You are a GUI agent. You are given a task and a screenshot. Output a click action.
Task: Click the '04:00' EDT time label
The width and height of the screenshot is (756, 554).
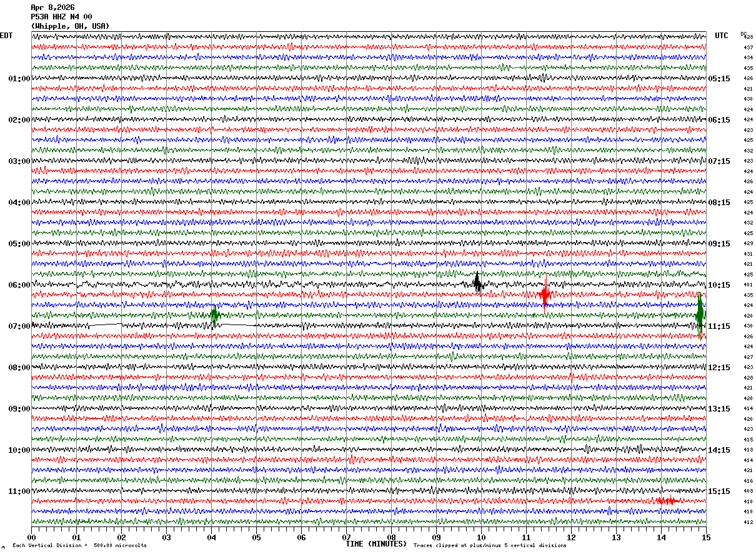pyautogui.click(x=19, y=203)
